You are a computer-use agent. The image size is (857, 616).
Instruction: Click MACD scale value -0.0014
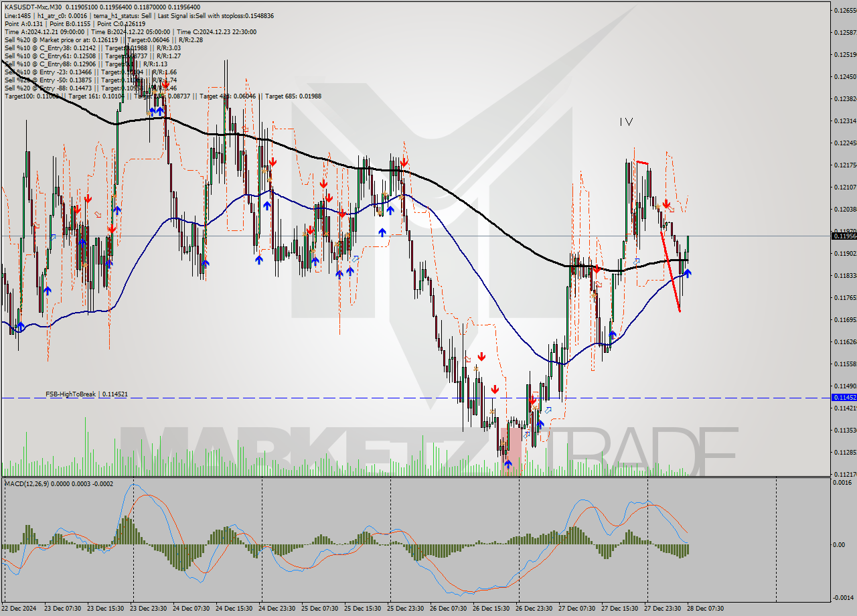pyautogui.click(x=844, y=597)
